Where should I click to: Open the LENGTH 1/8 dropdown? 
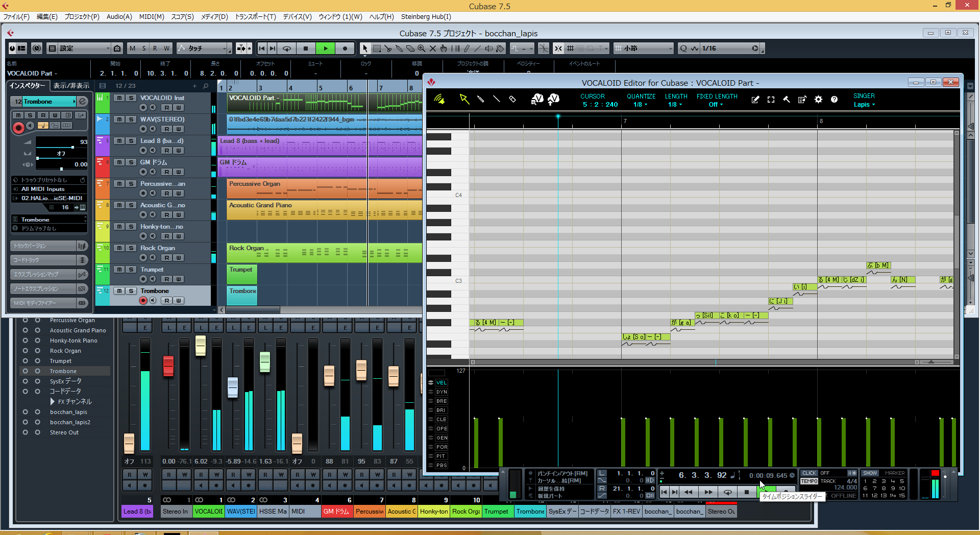675,105
